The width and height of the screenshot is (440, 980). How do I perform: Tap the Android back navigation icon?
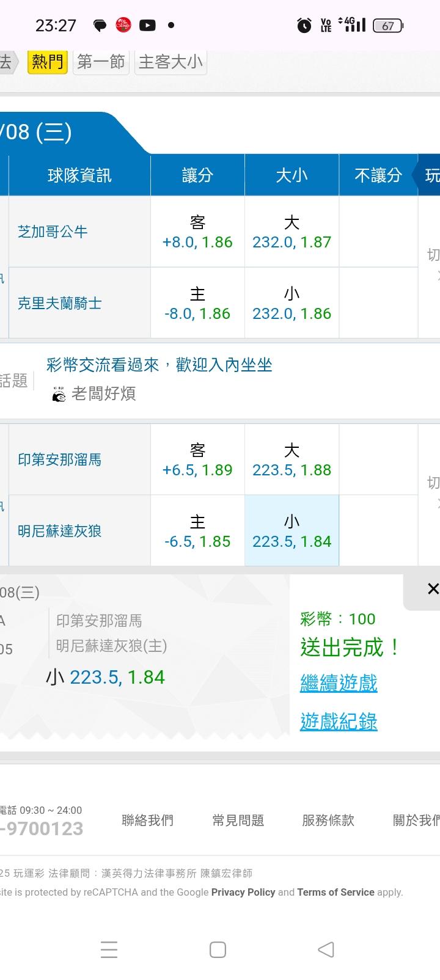coord(326,949)
